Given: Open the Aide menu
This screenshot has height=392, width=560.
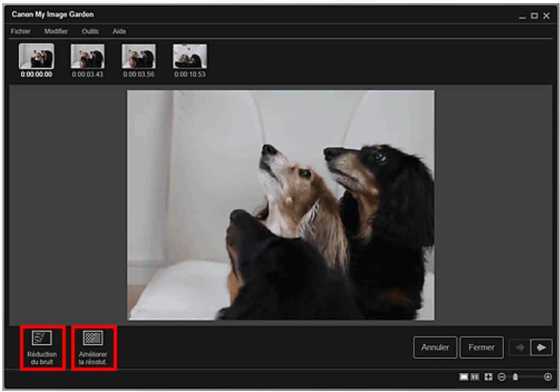Looking at the screenshot, I should [x=119, y=32].
